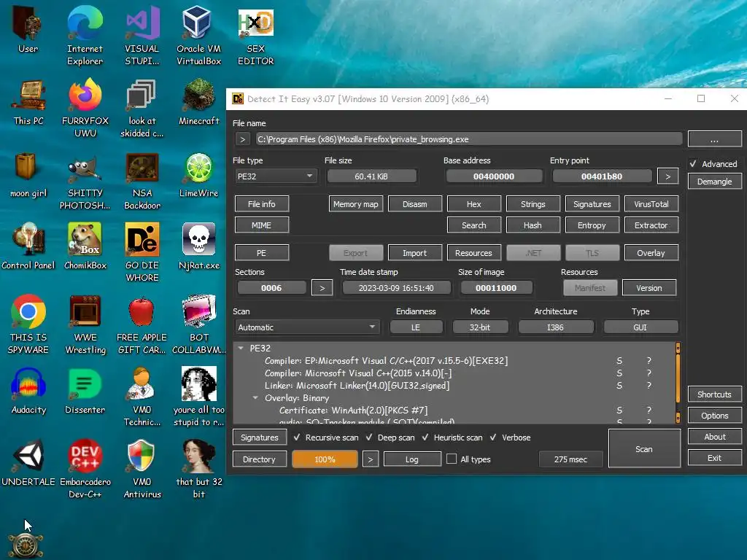Toggle the Advanced checkbox
The width and height of the screenshot is (747, 560).
[693, 164]
